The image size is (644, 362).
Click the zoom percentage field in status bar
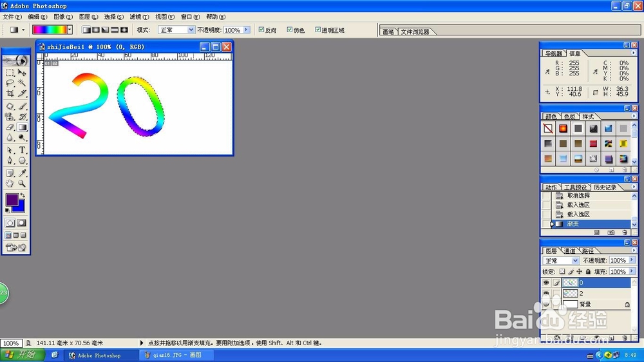pos(11,343)
